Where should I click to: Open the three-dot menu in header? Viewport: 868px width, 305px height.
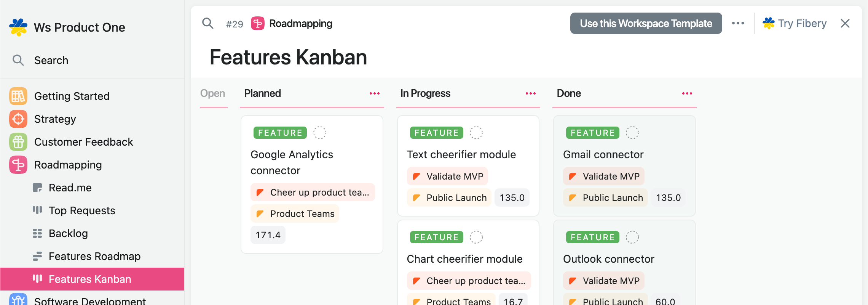coord(738,23)
